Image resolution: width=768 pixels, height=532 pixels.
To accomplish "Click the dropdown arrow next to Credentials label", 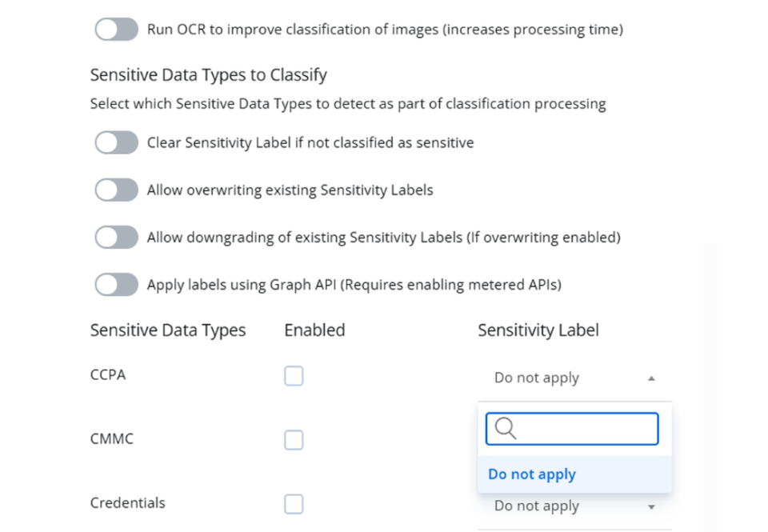I will [652, 506].
